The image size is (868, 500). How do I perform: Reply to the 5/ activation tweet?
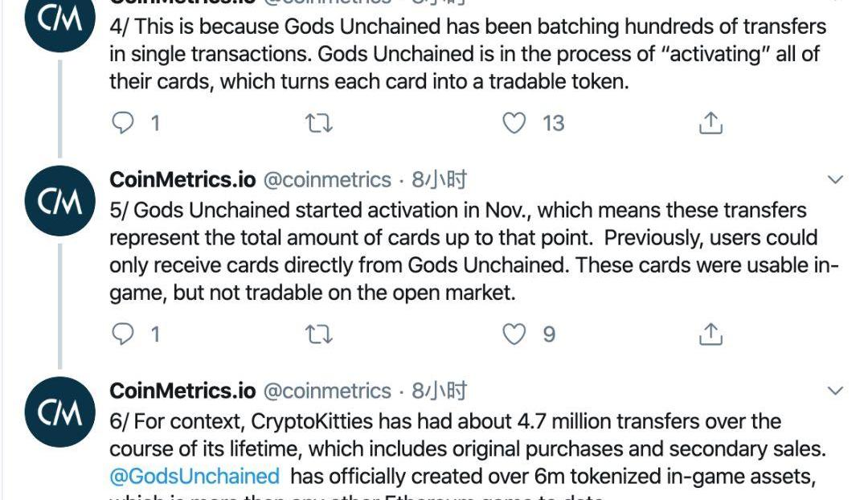point(122,334)
